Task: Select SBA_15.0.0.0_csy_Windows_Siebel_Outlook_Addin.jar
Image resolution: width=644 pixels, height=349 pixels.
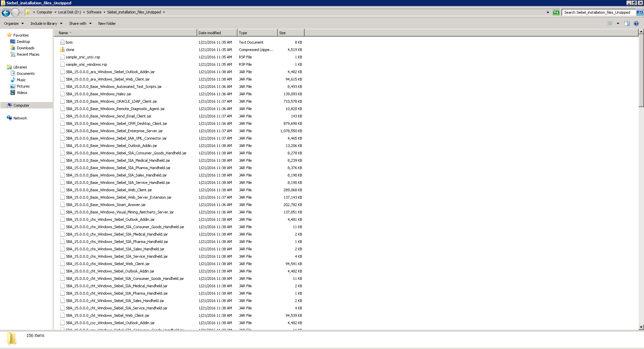Action: point(110,323)
